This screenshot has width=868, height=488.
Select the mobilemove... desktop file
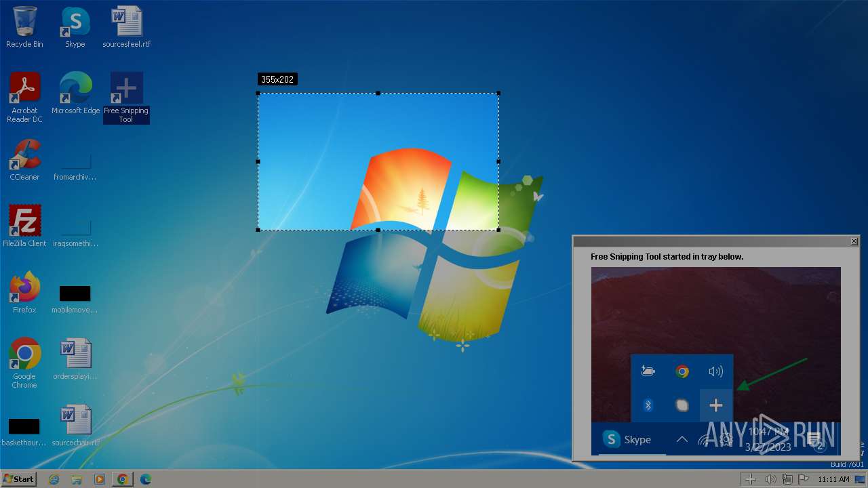coord(75,300)
